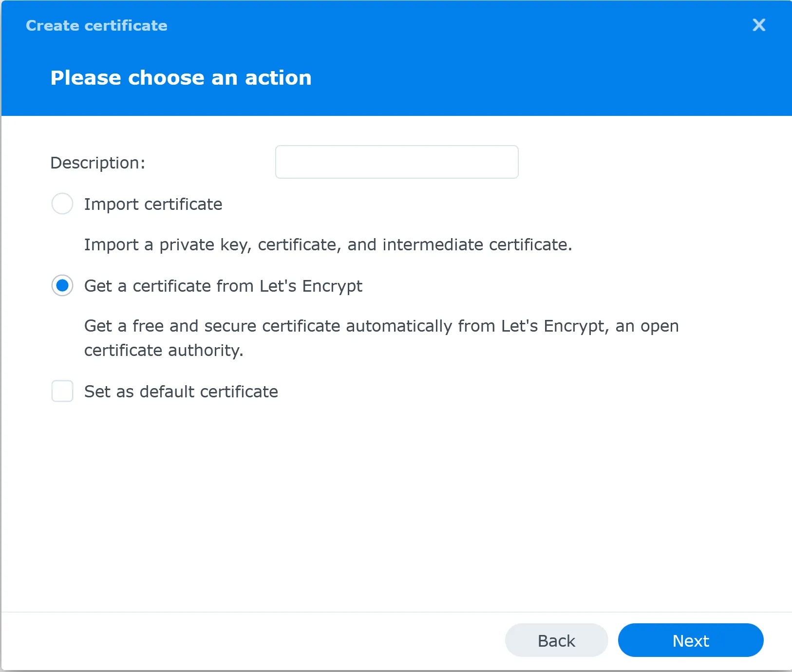Click the Let's Encrypt free certificate description

[381, 337]
